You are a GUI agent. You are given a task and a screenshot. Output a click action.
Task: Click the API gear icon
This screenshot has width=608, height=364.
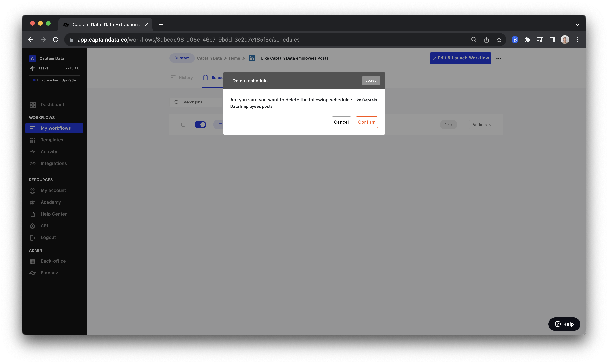tap(33, 226)
